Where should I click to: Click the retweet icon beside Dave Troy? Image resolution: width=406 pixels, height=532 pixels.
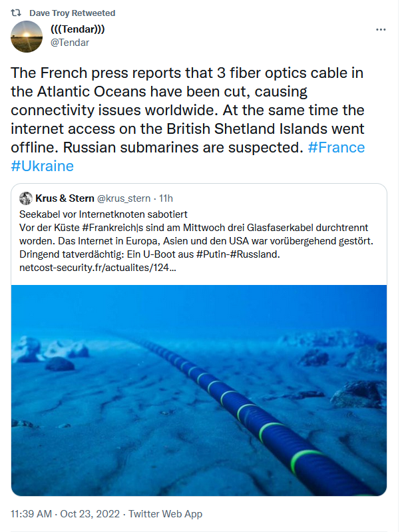(17, 13)
